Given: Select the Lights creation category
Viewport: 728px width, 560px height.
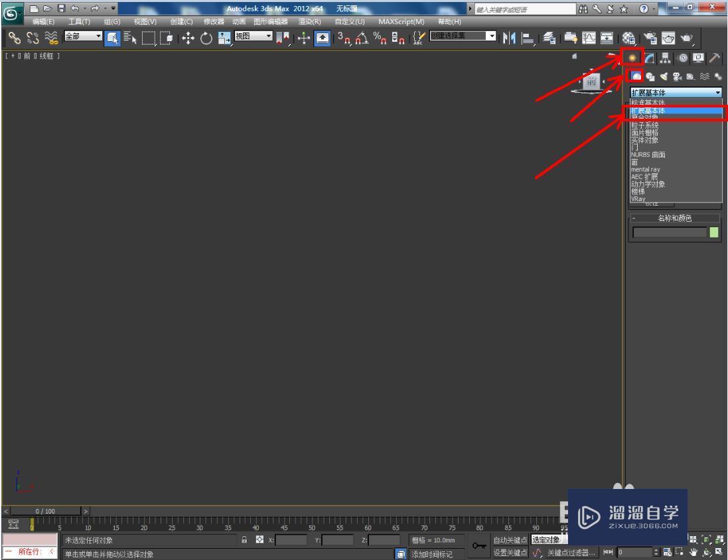Looking at the screenshot, I should [664, 76].
